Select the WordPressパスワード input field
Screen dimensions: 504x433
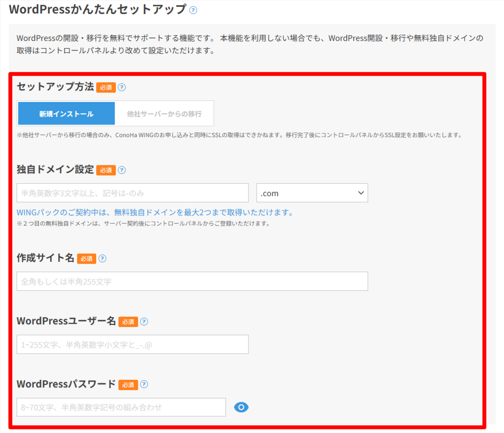click(121, 407)
